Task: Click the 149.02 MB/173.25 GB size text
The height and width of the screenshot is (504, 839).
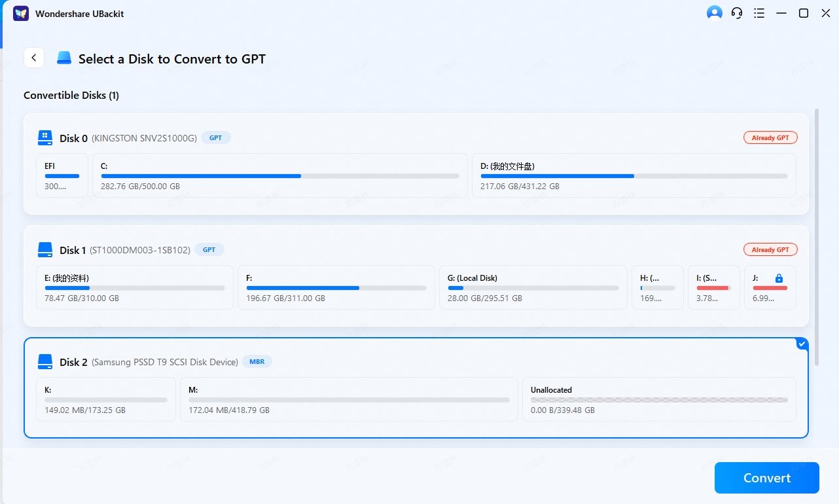Action: 85,410
